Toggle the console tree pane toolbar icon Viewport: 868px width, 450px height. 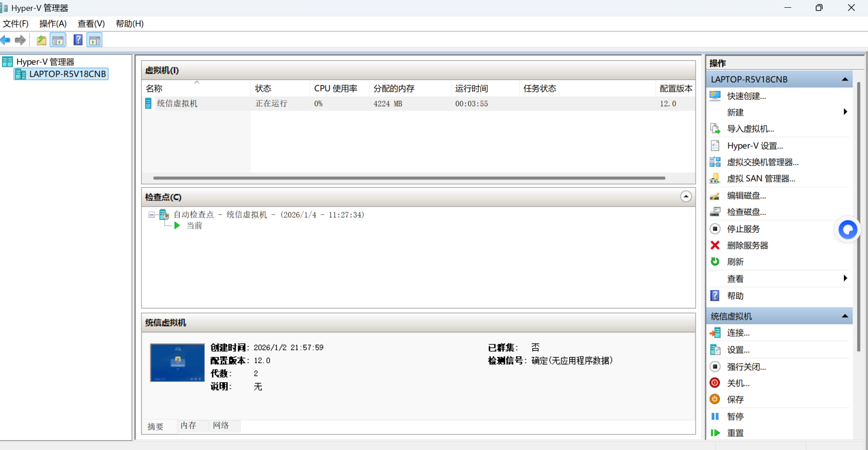(x=58, y=40)
